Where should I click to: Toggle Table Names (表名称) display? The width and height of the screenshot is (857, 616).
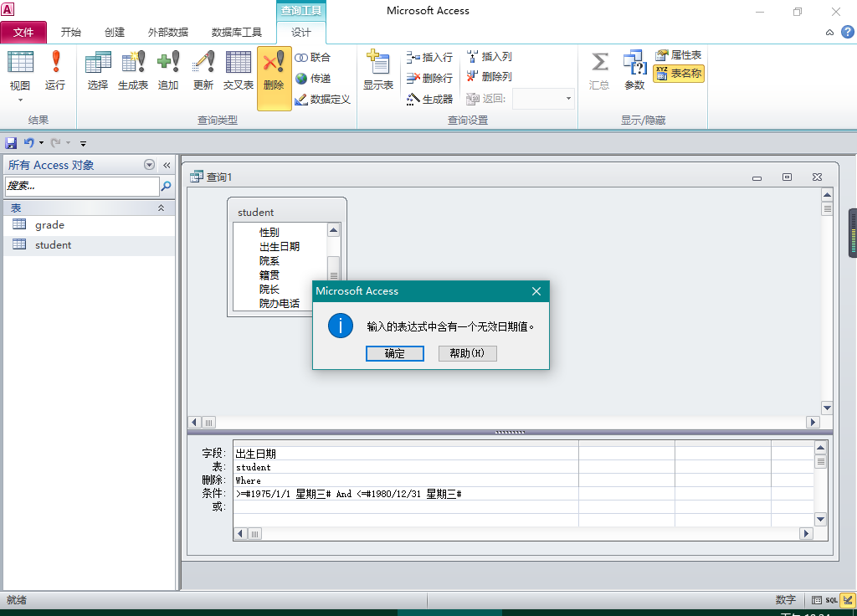(x=678, y=74)
